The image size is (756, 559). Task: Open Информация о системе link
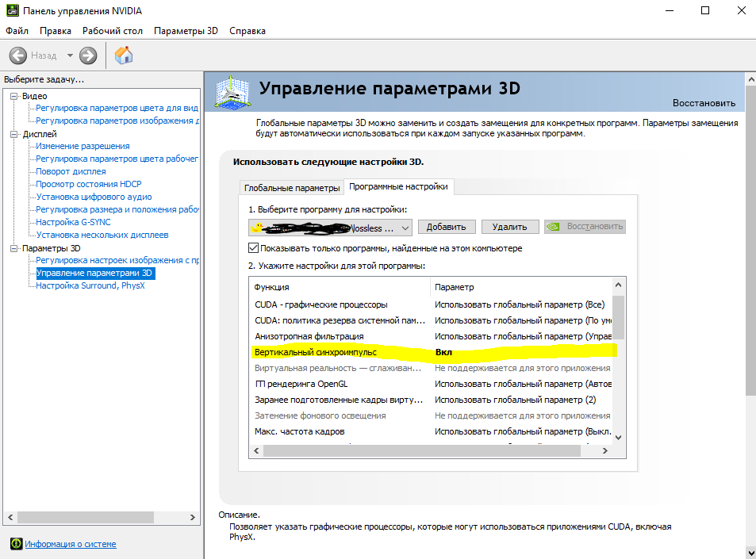click(x=71, y=544)
